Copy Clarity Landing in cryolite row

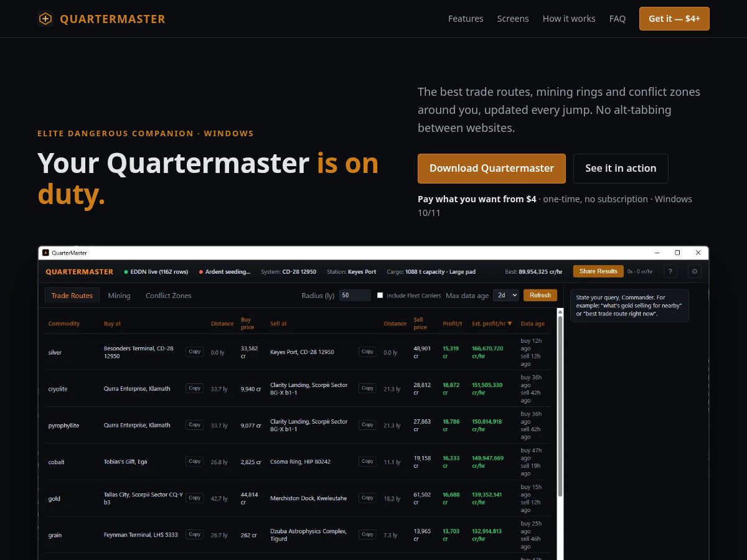[367, 388]
